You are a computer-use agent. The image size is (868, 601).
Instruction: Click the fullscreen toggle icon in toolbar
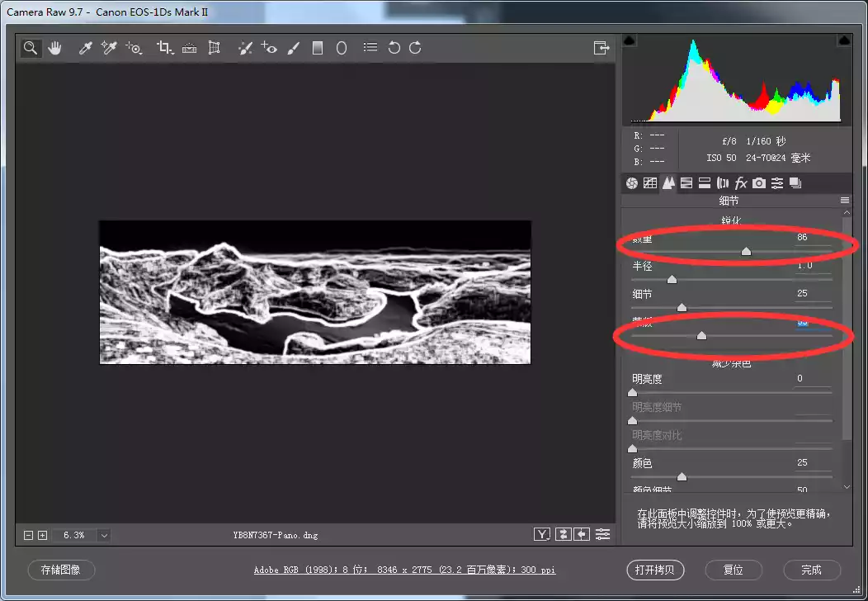point(601,48)
